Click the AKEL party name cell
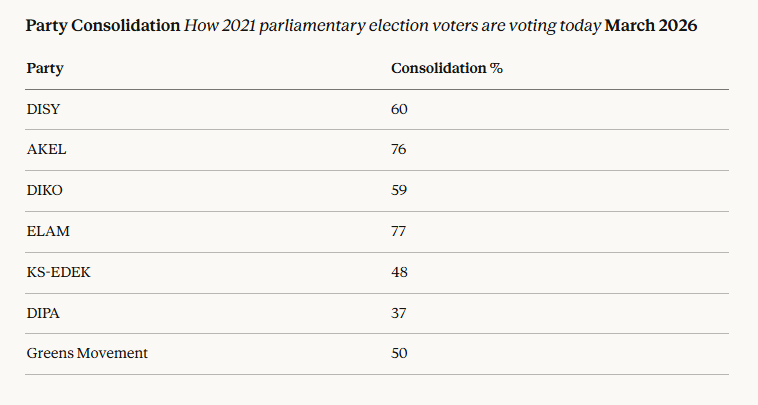Screen dimensions: 758x405 pos(46,149)
